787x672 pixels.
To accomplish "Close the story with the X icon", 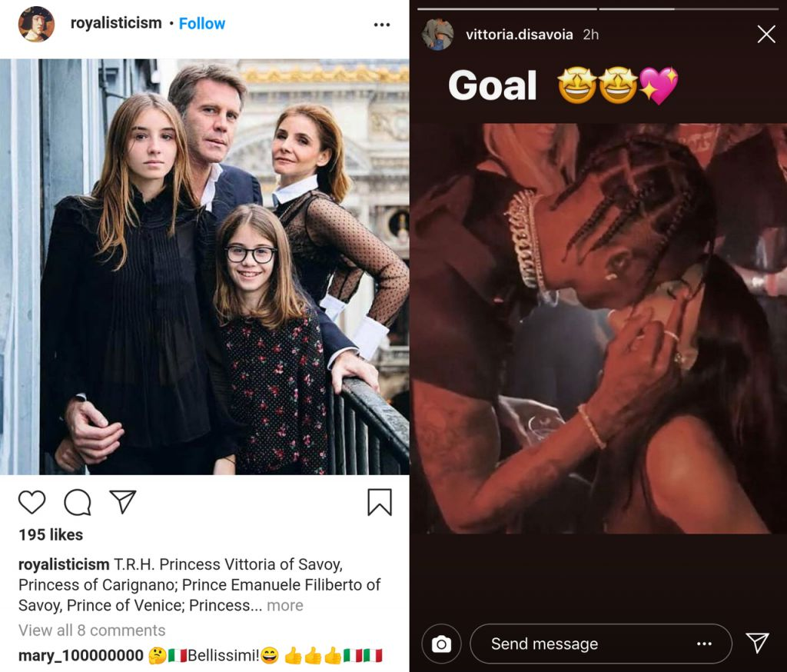I will (x=766, y=34).
